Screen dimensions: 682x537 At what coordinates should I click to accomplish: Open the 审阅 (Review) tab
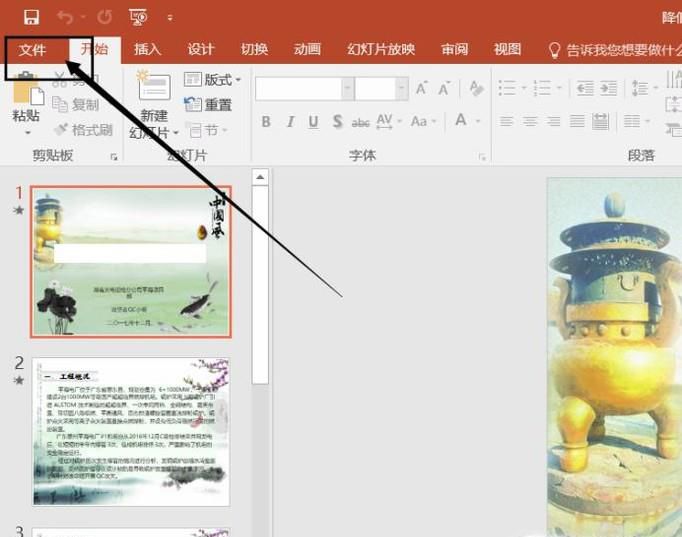(455, 49)
